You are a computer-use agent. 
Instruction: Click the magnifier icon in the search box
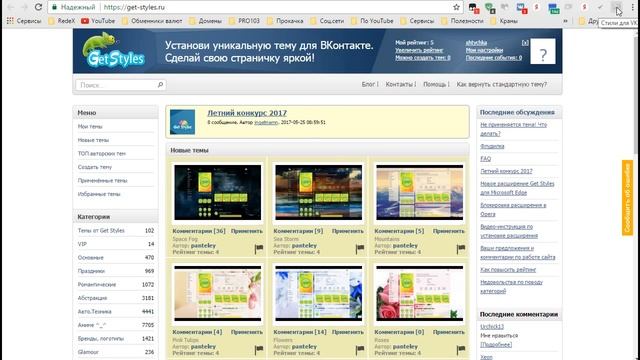(160, 84)
